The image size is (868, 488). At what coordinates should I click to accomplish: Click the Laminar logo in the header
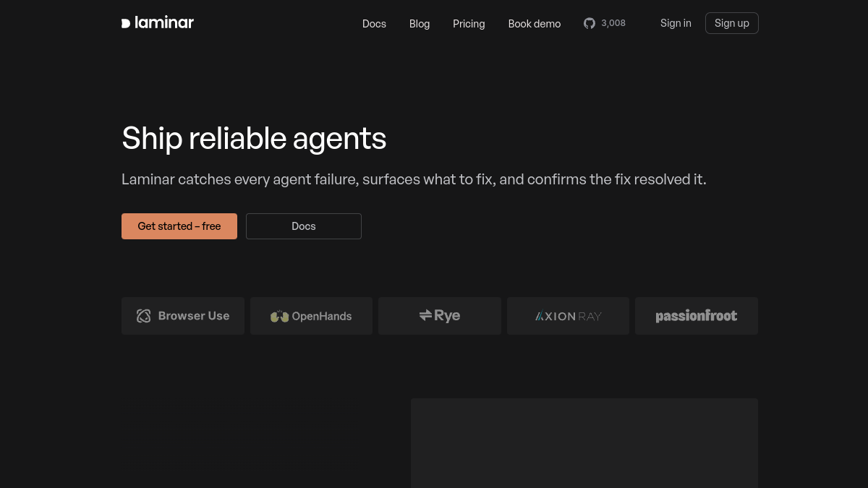tap(158, 23)
